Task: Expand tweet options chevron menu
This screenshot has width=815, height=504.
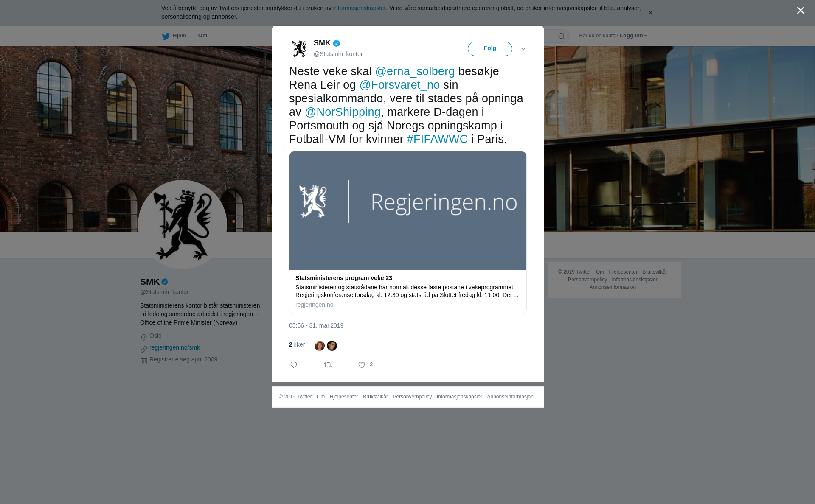Action: tap(523, 49)
